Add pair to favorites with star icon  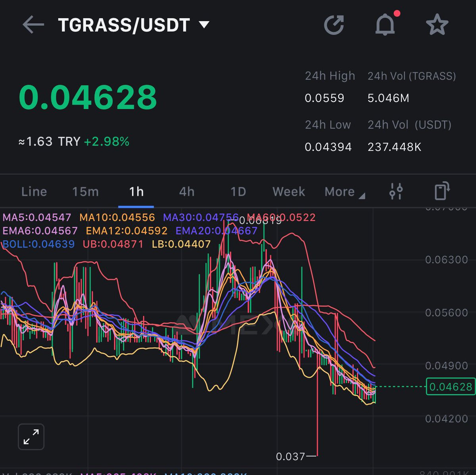[437, 25]
